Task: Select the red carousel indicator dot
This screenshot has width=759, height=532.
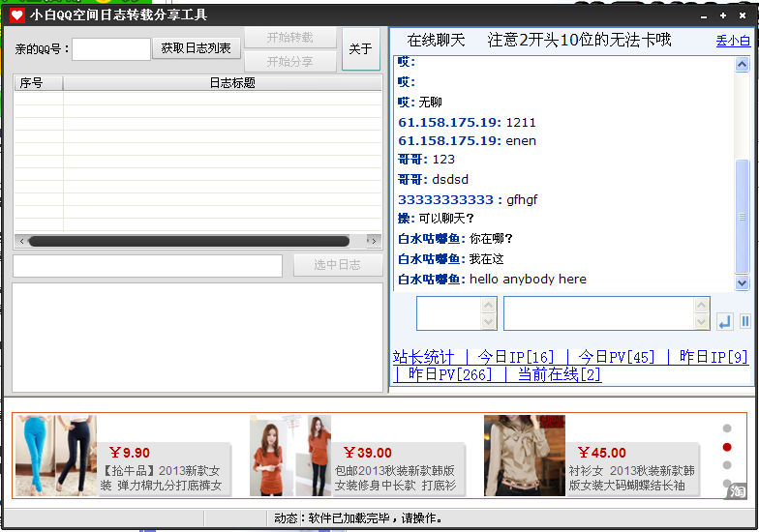Action: click(726, 447)
